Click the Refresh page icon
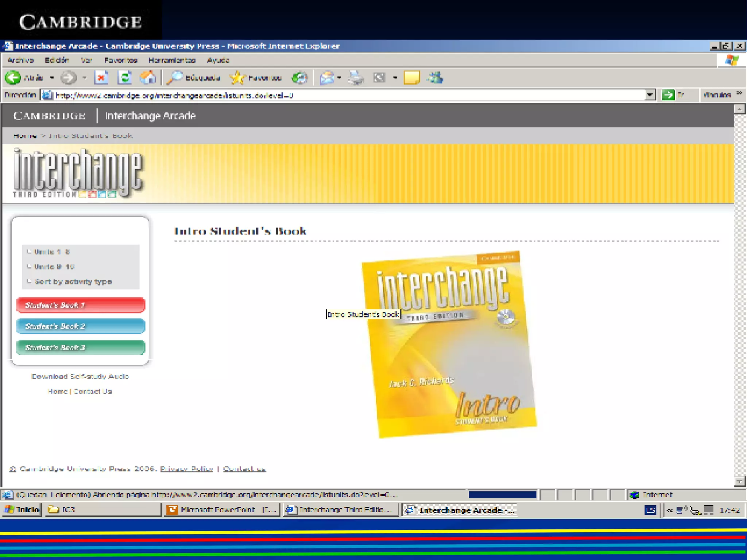The width and height of the screenshot is (747, 560). [x=125, y=78]
